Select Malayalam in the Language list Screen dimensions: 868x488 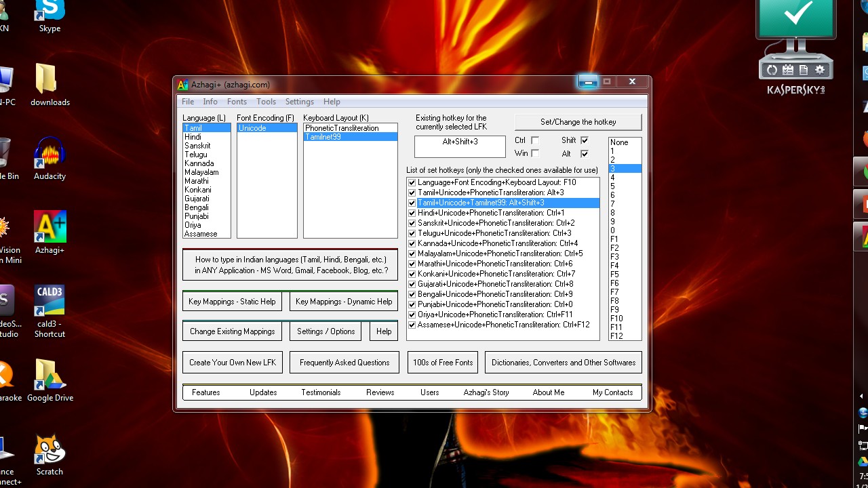tap(201, 172)
